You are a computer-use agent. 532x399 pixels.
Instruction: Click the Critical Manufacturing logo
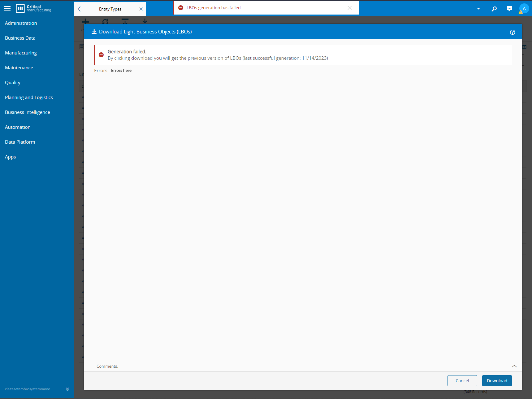[34, 8]
